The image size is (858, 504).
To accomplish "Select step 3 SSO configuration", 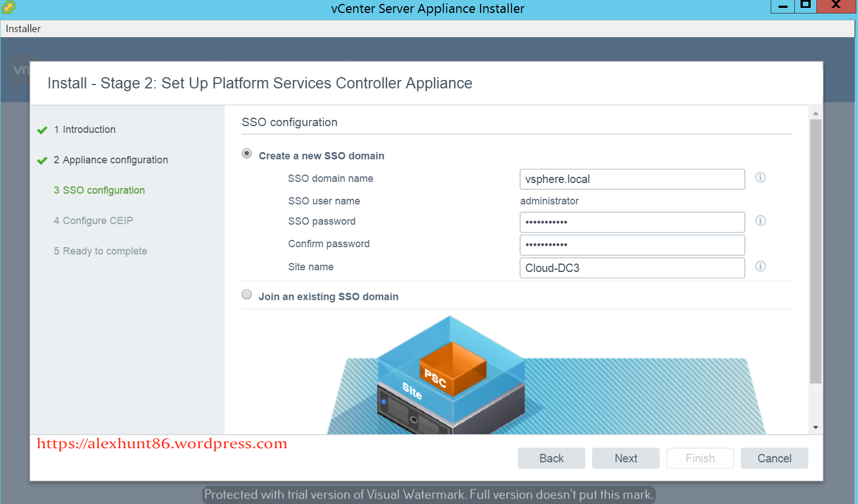I will pyautogui.click(x=104, y=190).
